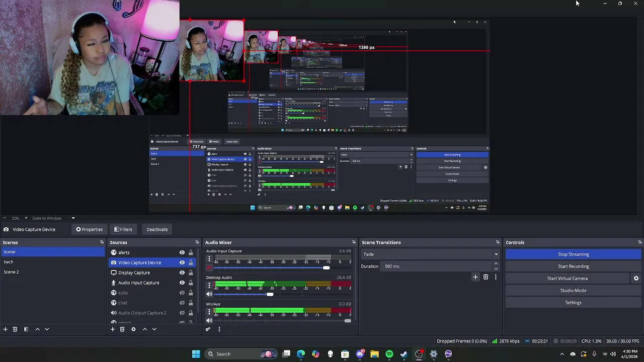This screenshot has width=644, height=362.
Task: Open Audio Mixer toolbar three-dot menu
Action: click(219, 329)
